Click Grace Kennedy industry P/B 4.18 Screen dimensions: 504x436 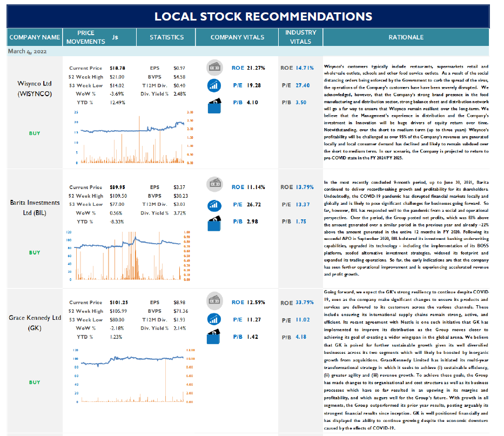[301, 337]
